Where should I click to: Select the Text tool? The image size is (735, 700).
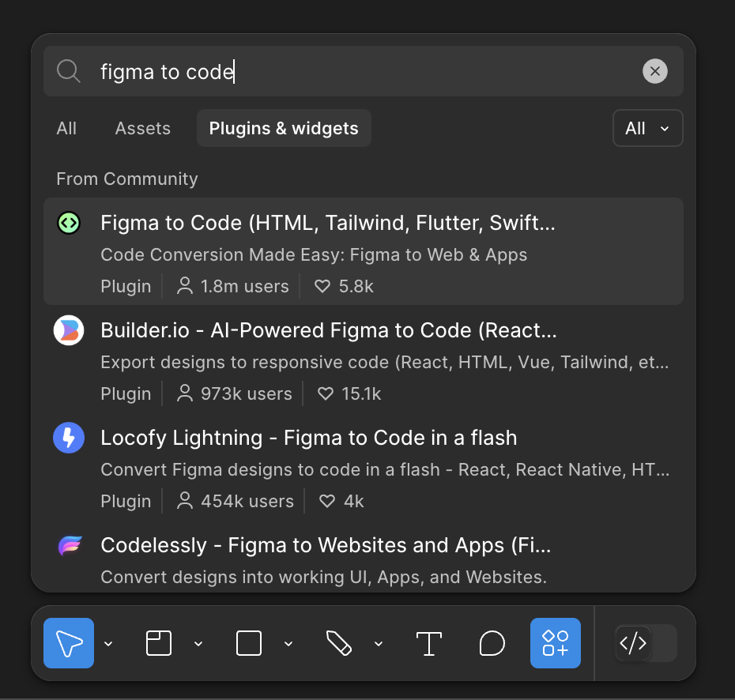[429, 643]
